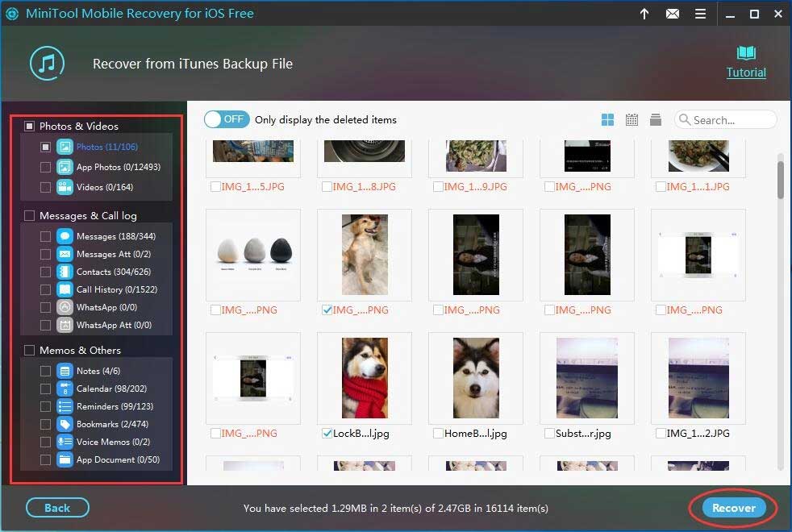This screenshot has width=792, height=532.
Task: Select the Call History icon
Action: 65,289
